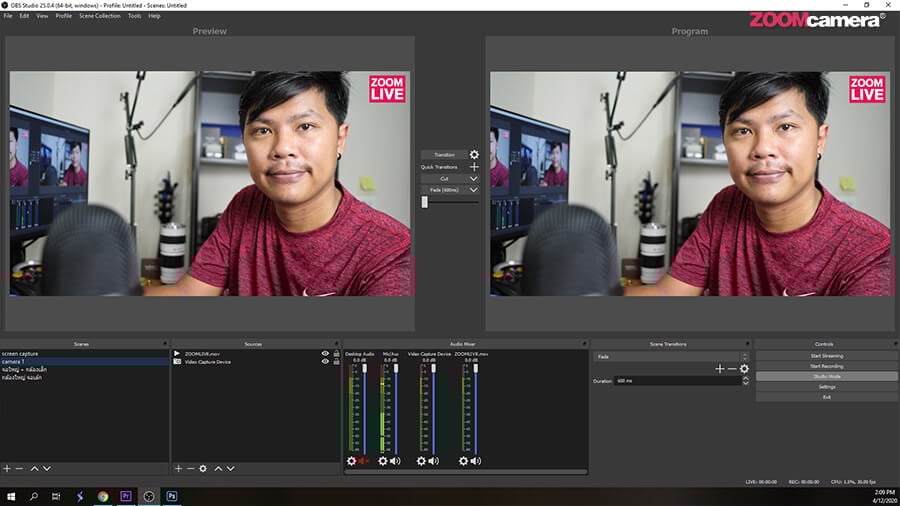Hide Video Capture Device source with eye icon

pos(325,361)
